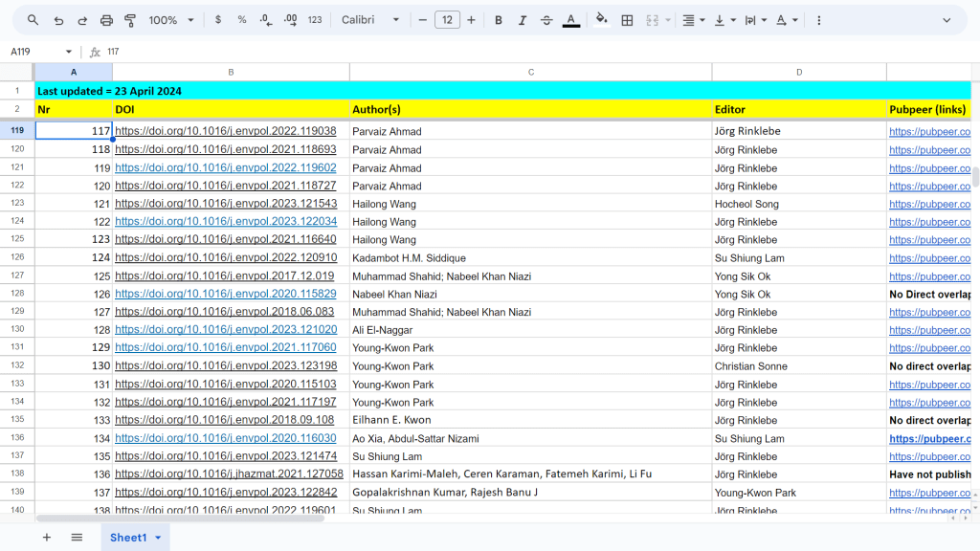Toggle bold formatting
Image resolution: width=980 pixels, height=551 pixels.
click(499, 20)
